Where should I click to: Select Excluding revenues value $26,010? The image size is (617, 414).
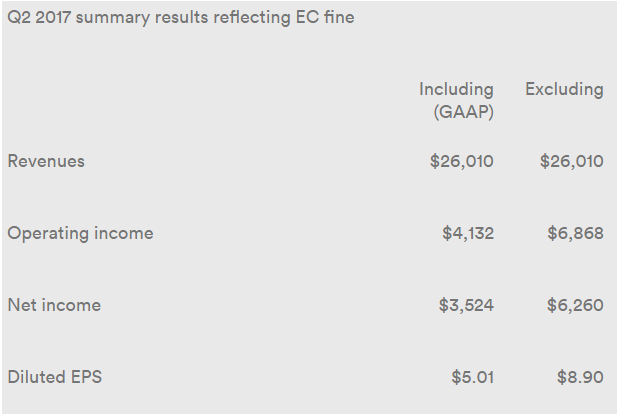[x=572, y=161]
